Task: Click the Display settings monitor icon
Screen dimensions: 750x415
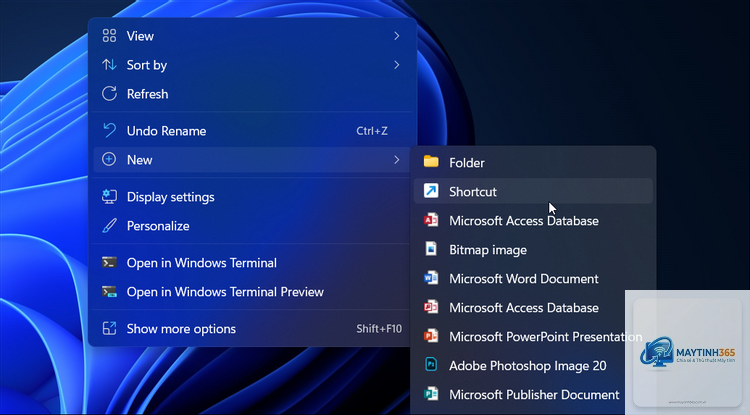Action: (109, 197)
